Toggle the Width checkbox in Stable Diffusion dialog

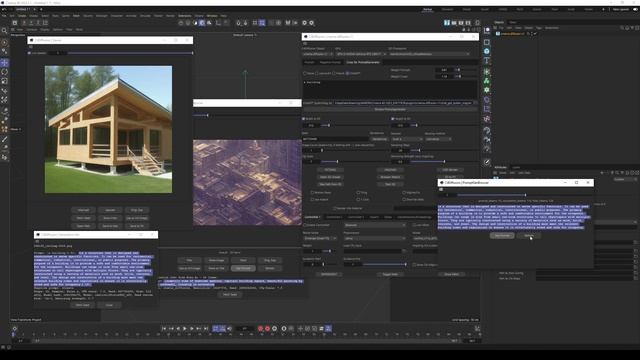304,119
